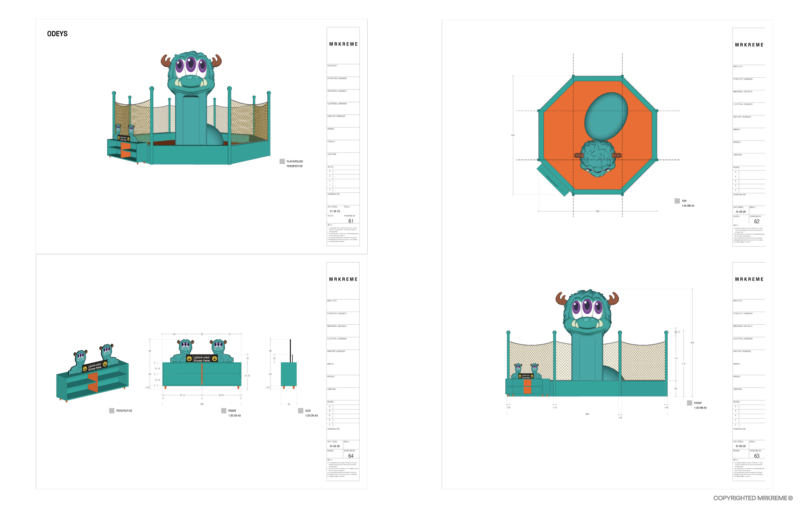Click MRKREME logo on sheet 62

(x=749, y=45)
